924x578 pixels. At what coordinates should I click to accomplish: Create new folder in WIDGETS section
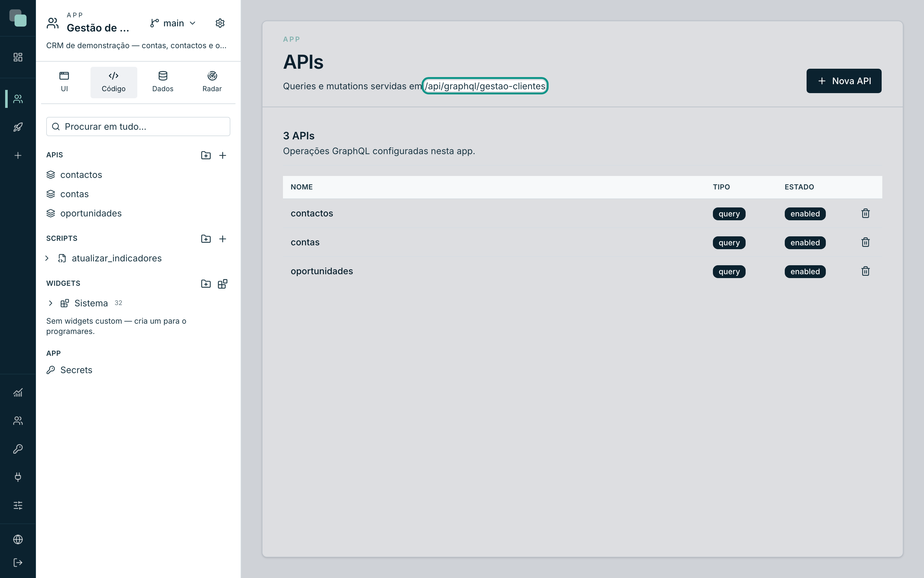coord(206,284)
